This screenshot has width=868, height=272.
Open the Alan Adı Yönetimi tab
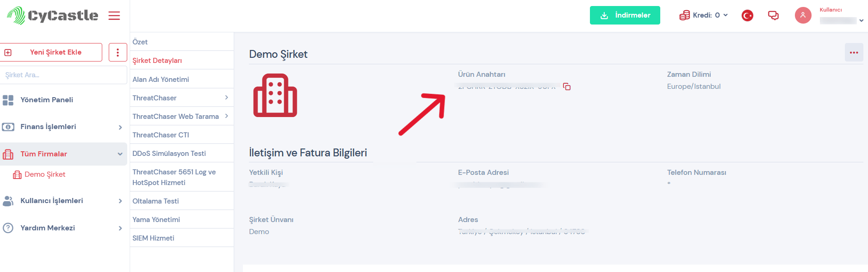[161, 80]
